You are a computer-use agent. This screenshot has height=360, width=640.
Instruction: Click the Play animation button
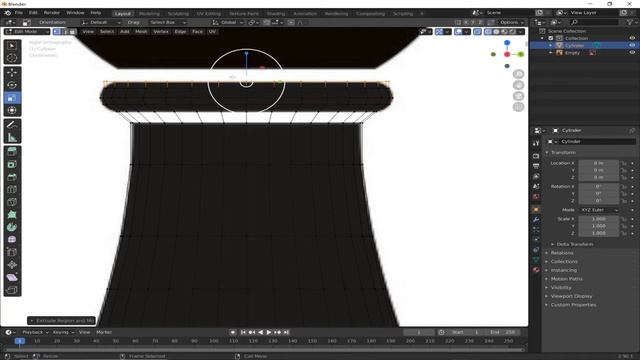click(269, 332)
